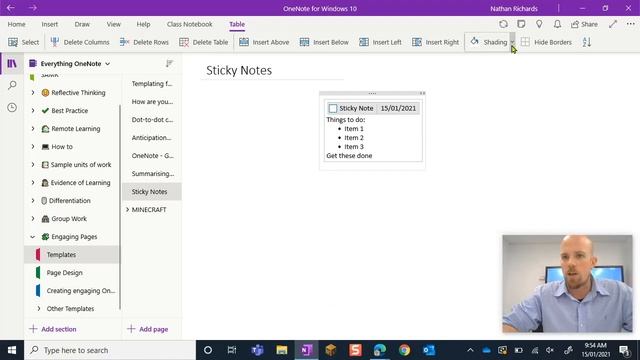Open the Summarising page

(152, 173)
